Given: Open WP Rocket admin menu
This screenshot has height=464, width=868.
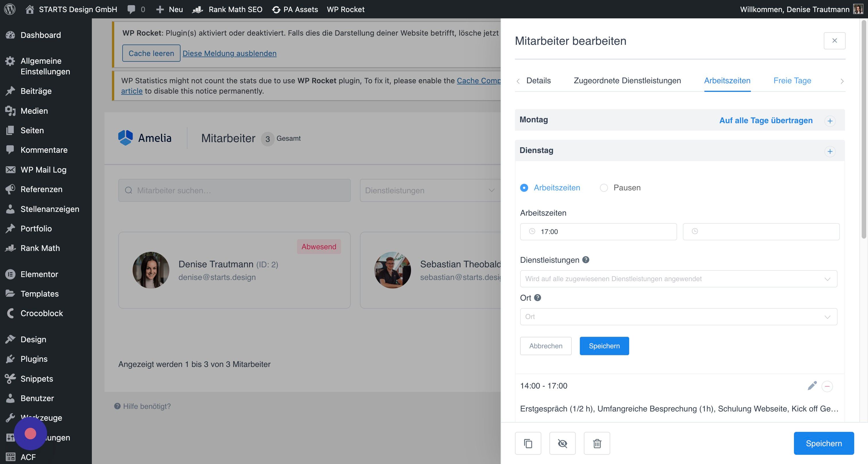Looking at the screenshot, I should [x=346, y=9].
